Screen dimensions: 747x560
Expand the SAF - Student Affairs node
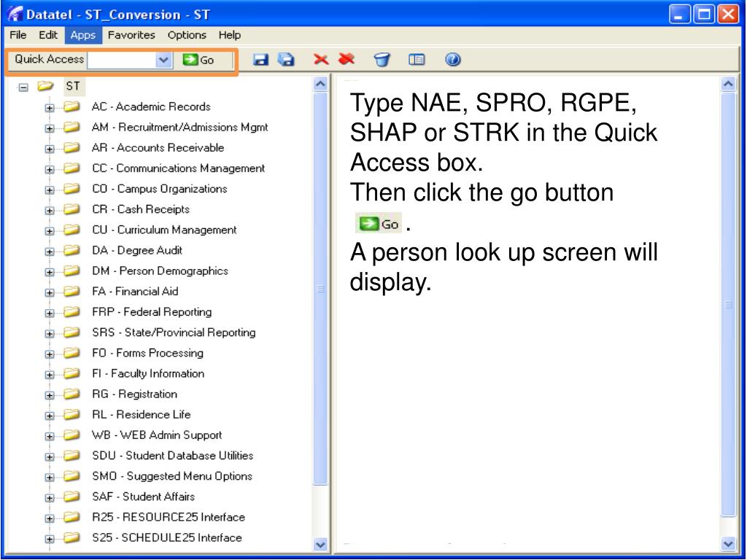click(50, 497)
